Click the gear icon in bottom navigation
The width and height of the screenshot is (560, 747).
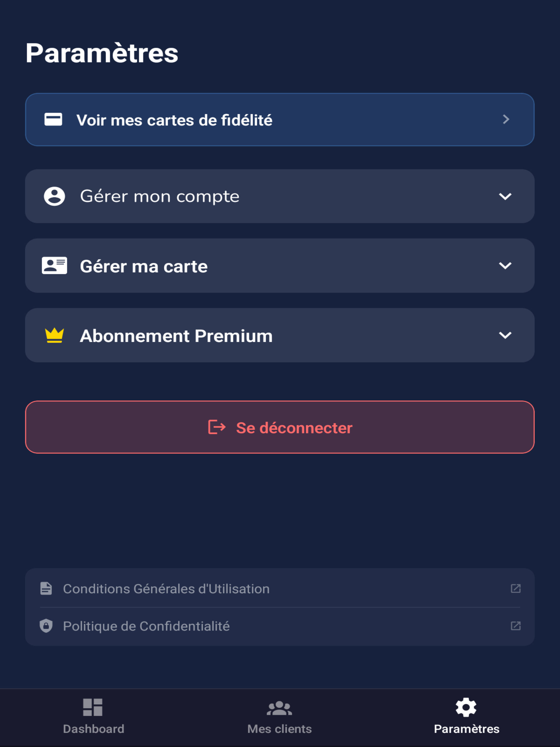pos(466,707)
